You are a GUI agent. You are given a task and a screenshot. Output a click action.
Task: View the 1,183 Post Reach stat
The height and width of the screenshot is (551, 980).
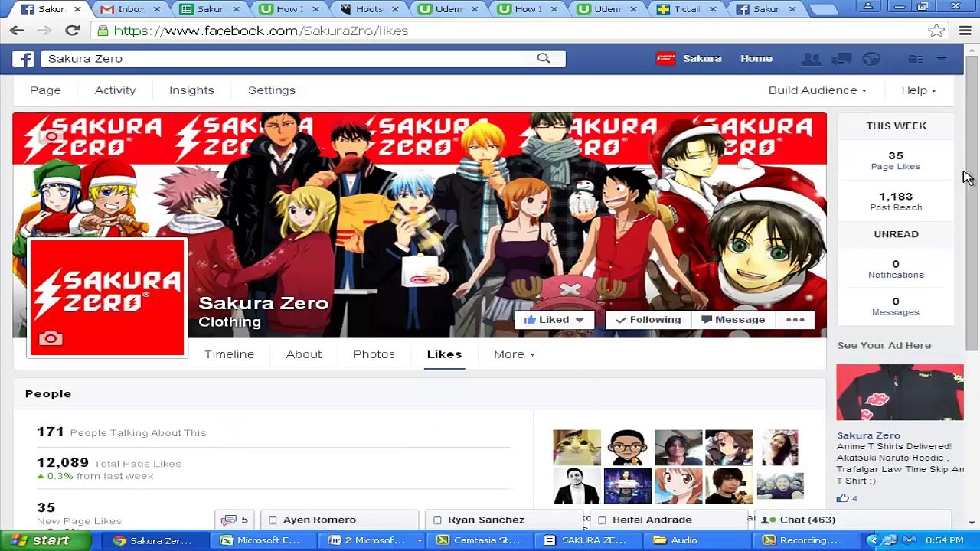click(896, 201)
